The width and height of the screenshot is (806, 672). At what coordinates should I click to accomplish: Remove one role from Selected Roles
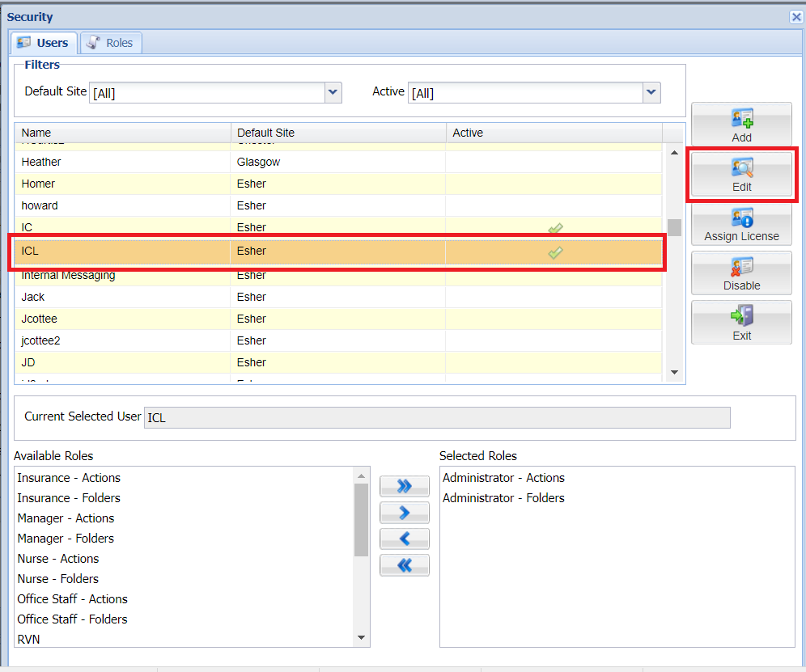point(405,539)
